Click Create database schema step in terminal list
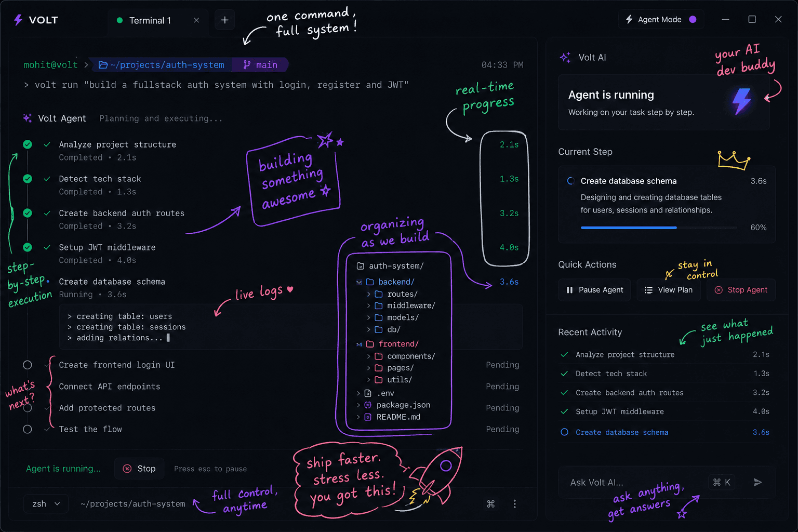Screen dimensions: 798x532 [112, 282]
